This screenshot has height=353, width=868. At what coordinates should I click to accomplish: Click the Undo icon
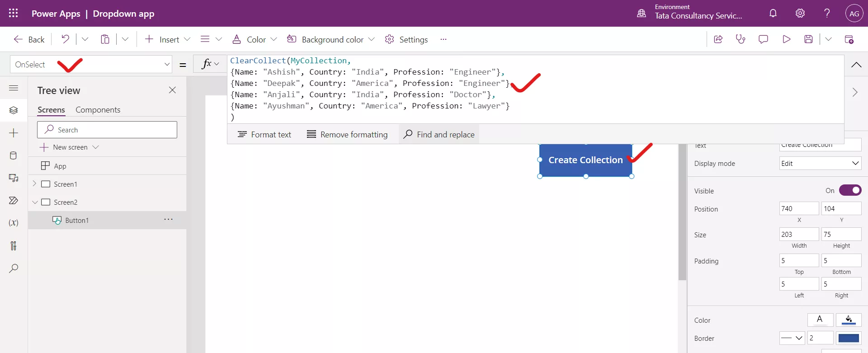tap(65, 39)
